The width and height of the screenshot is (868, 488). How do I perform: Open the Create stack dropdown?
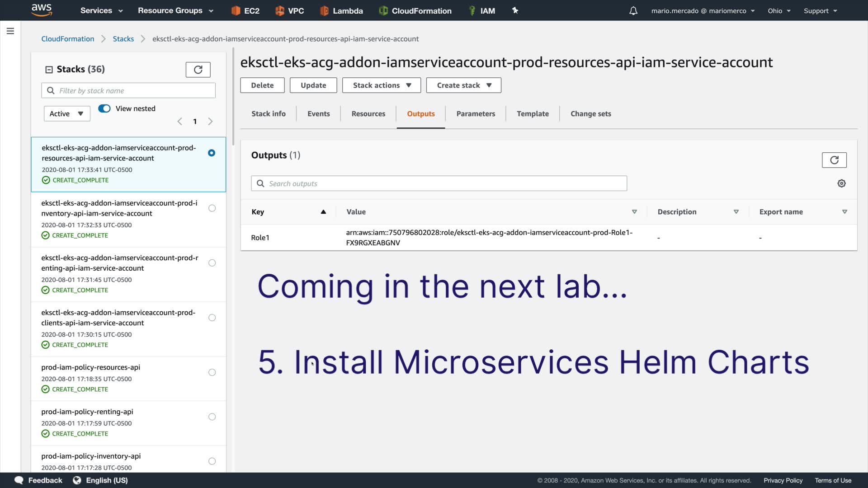[x=463, y=85]
